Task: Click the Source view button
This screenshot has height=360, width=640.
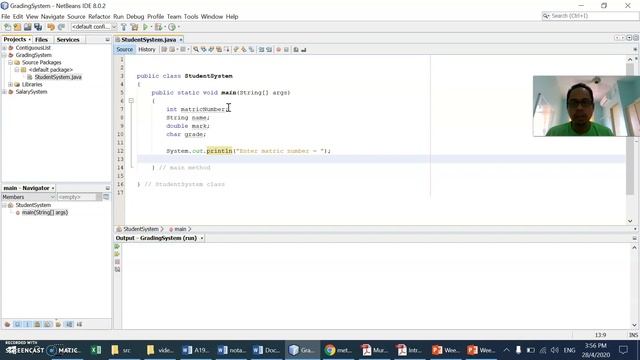Action: (124, 49)
